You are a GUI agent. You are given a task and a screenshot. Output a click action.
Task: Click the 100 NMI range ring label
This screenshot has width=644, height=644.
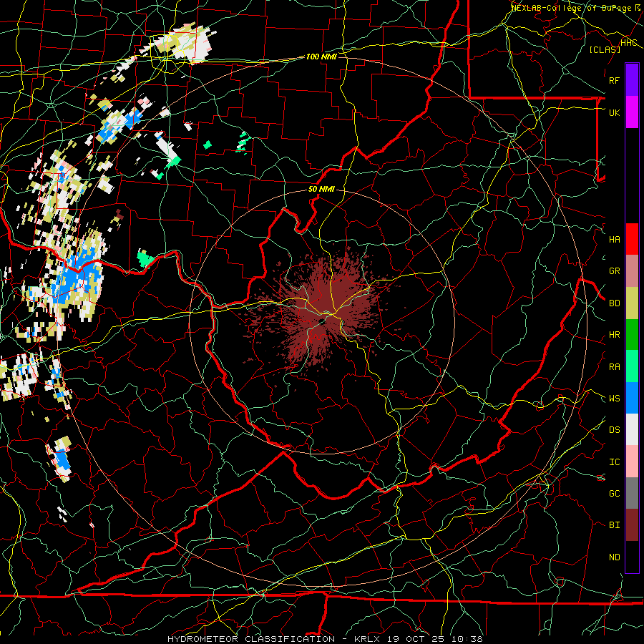pyautogui.click(x=321, y=57)
